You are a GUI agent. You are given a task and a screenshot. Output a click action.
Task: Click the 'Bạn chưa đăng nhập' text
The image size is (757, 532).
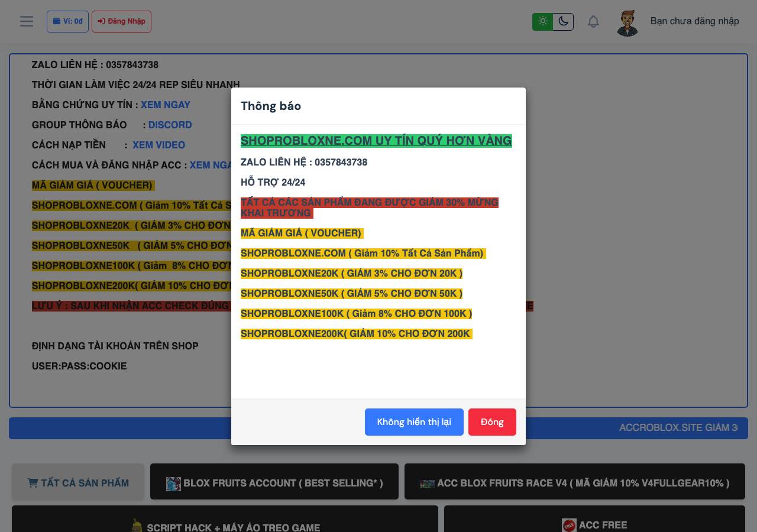(695, 21)
